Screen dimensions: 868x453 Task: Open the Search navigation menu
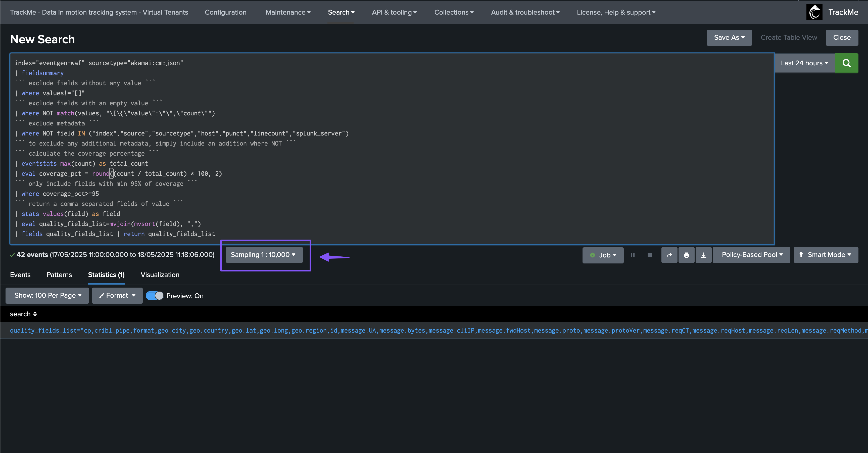(x=341, y=13)
